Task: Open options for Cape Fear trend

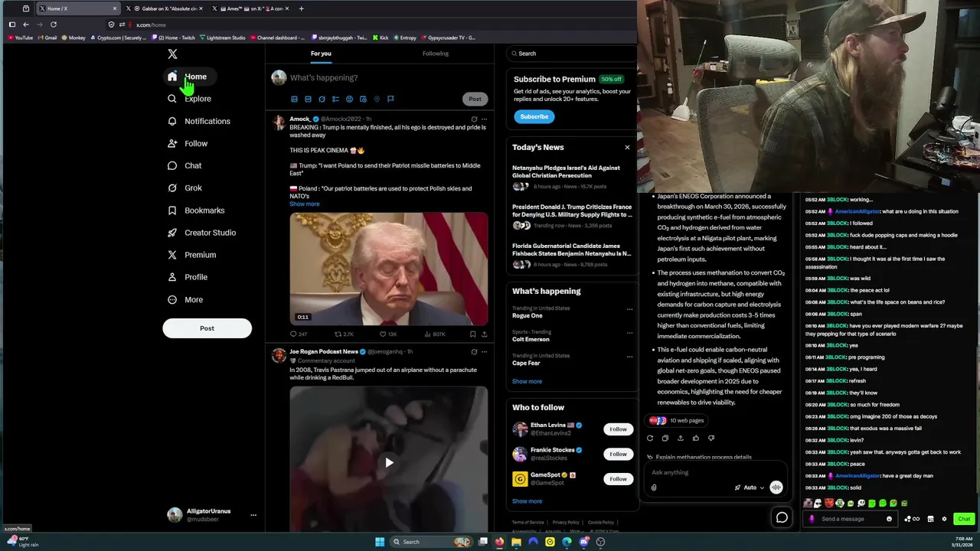Action: pyautogui.click(x=629, y=357)
